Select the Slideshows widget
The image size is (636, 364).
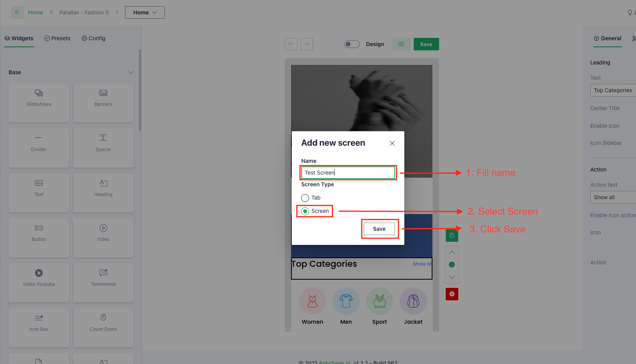pyautogui.click(x=39, y=103)
